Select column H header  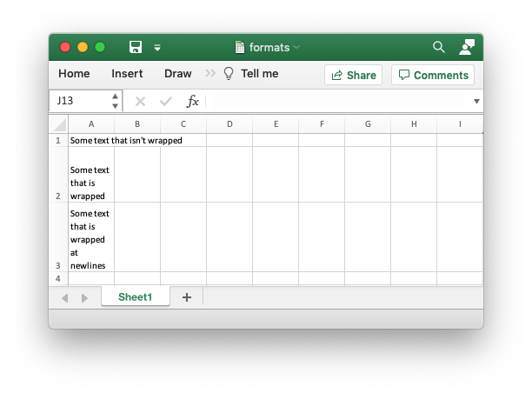[414, 124]
